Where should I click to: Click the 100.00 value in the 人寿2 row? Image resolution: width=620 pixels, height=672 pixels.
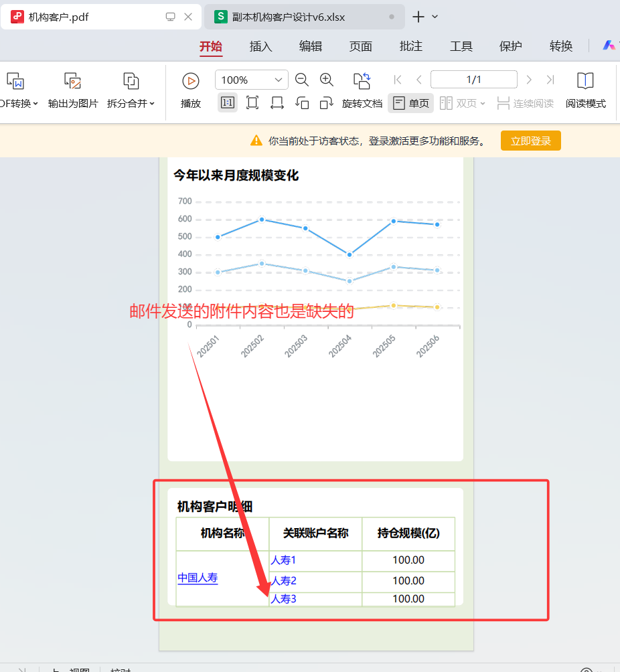[x=408, y=581]
